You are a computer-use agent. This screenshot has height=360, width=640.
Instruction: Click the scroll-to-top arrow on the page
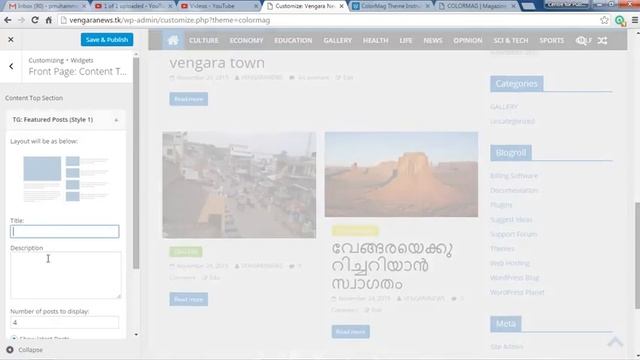(x=615, y=342)
